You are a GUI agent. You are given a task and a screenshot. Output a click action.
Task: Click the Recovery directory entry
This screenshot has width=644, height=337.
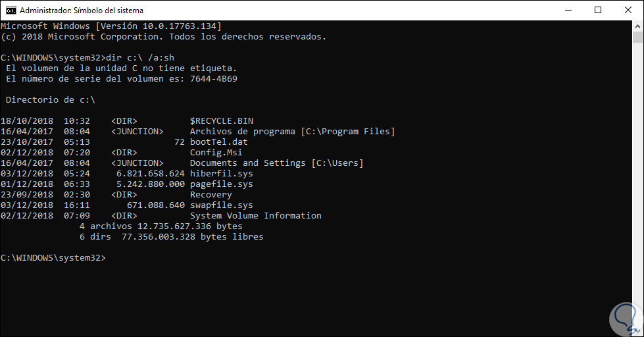[x=211, y=195]
